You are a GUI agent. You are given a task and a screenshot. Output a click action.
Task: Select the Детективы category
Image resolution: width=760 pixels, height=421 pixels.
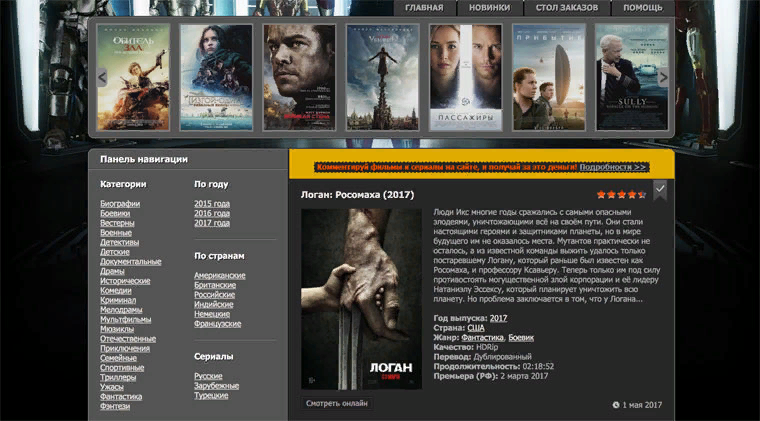[x=119, y=242]
